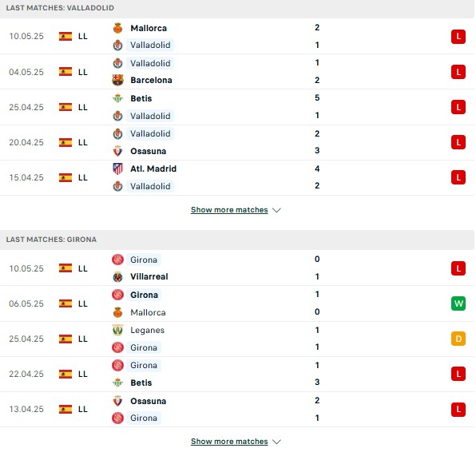Open the Villarreal team link

tap(149, 277)
